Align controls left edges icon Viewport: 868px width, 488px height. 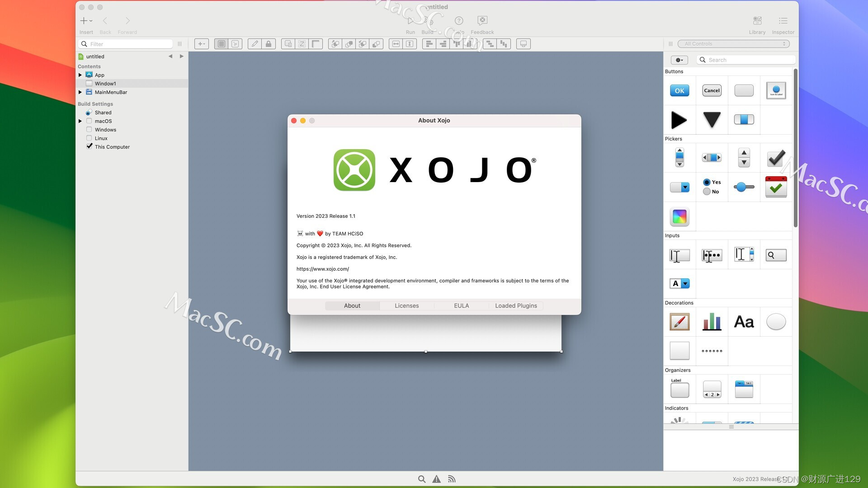[x=429, y=44]
